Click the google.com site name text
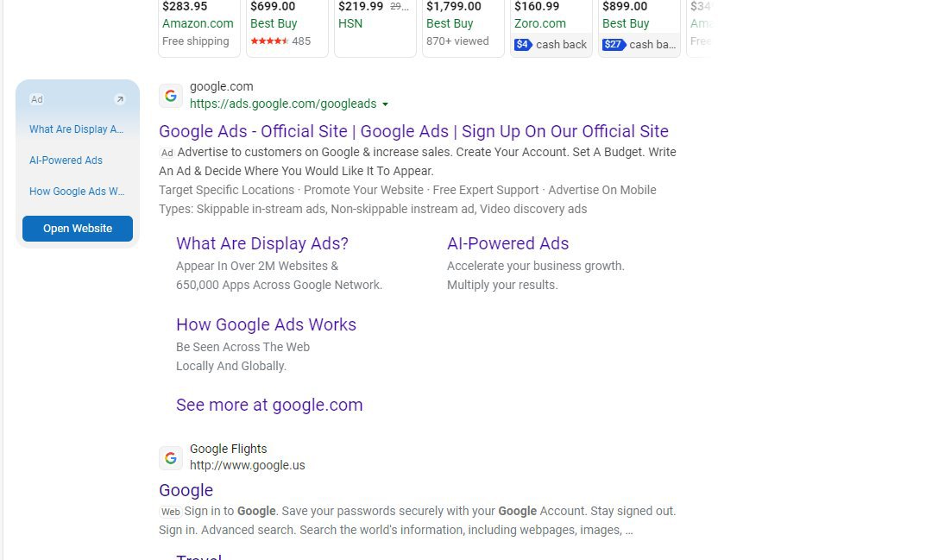The width and height of the screenshot is (932, 560). coord(222,87)
